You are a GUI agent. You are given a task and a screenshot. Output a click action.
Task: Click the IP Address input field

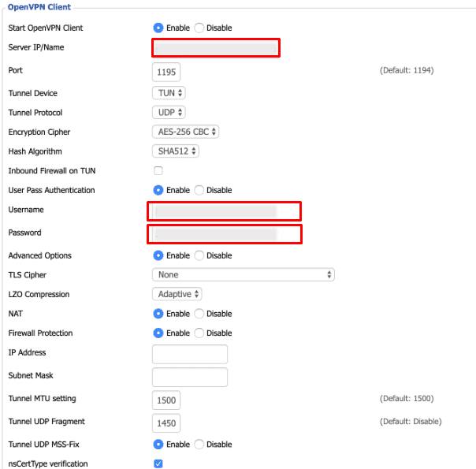189,354
